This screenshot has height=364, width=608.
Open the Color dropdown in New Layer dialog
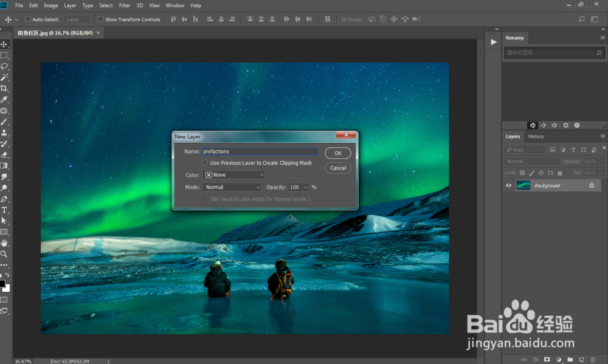(233, 175)
